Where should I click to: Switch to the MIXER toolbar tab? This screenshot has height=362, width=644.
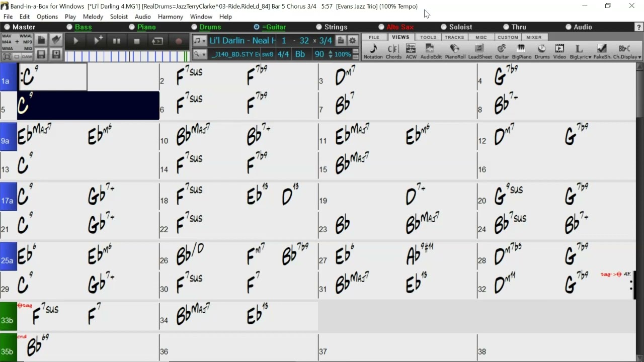(x=534, y=37)
